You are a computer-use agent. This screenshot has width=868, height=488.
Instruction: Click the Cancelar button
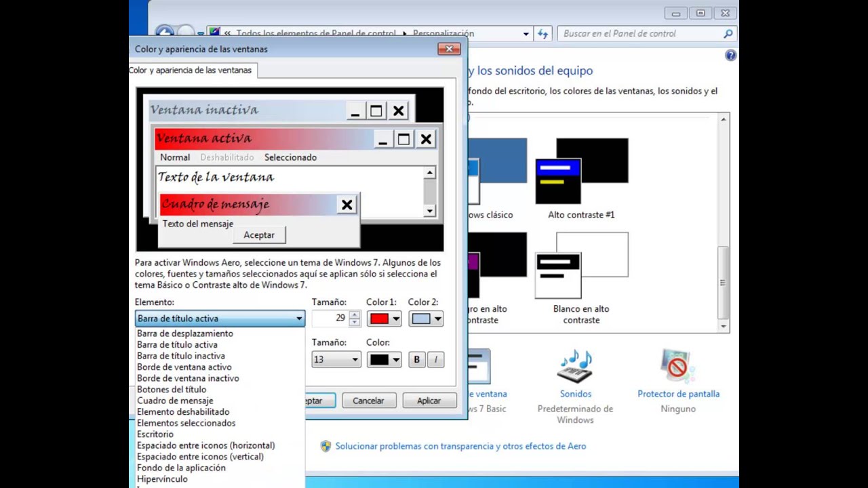pyautogui.click(x=368, y=401)
